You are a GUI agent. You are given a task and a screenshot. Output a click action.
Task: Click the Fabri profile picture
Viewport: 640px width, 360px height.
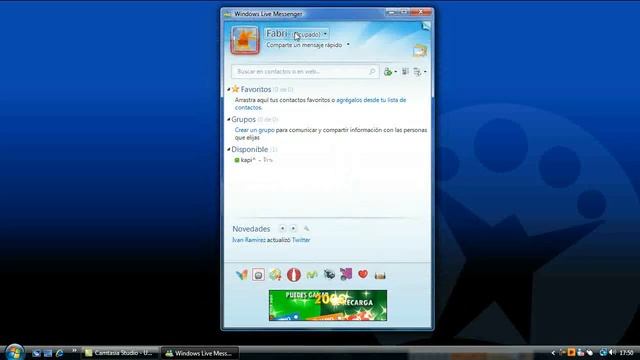[x=245, y=40]
